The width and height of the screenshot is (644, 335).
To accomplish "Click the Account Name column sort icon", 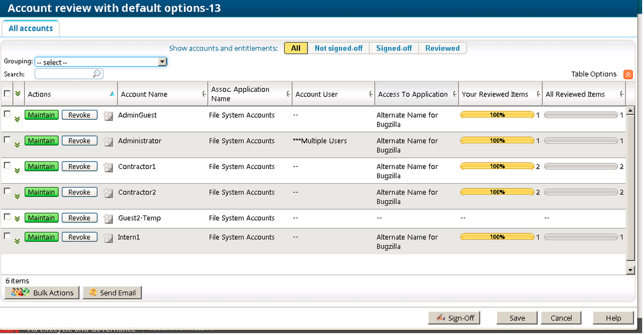I will coord(204,94).
